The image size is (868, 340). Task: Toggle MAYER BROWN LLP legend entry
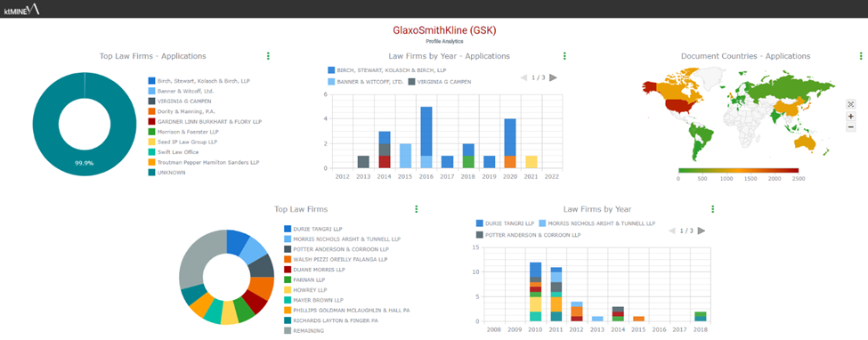click(313, 300)
